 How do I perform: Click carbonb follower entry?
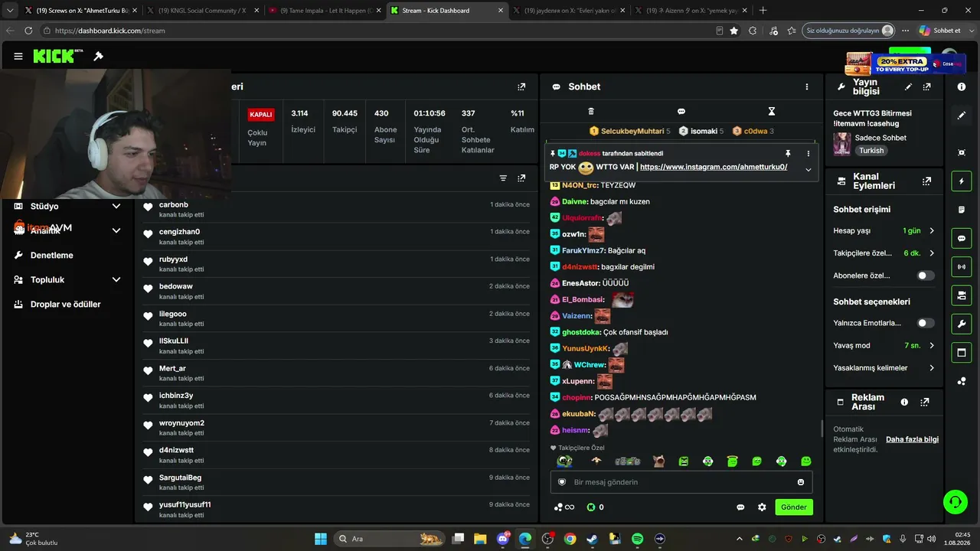coord(335,210)
